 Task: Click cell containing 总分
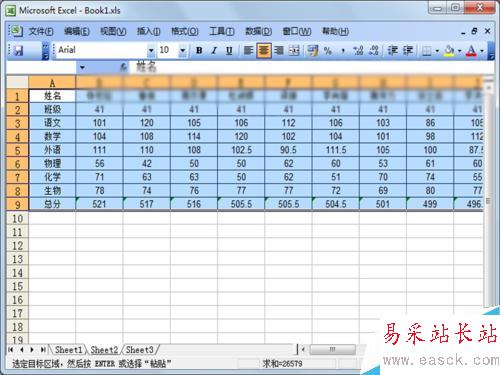(52, 204)
